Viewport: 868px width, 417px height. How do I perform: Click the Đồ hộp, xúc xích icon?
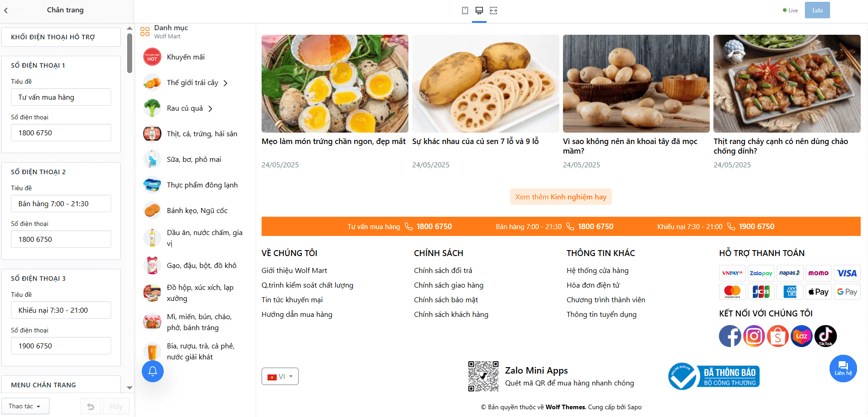(x=152, y=293)
